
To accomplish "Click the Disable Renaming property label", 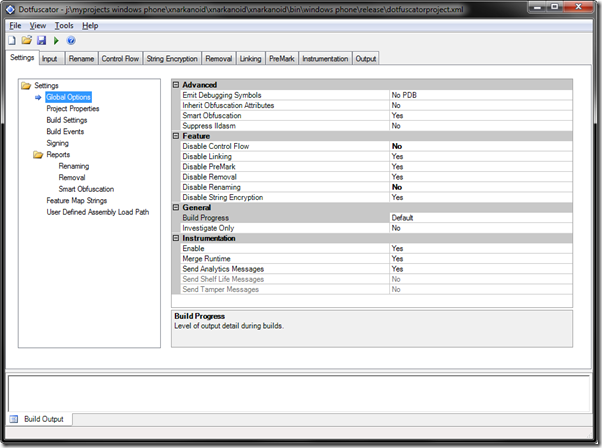I will (212, 187).
